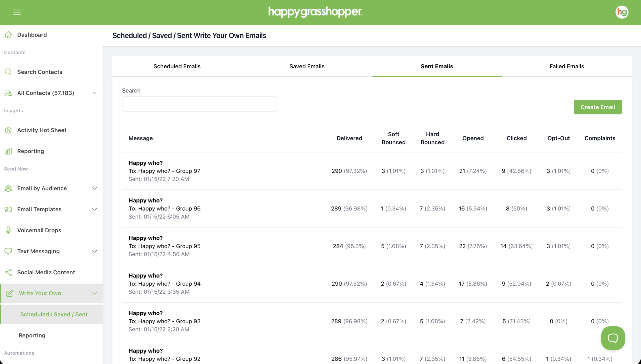Screen dimensions: 641x364
Task: Click the Dashboard home icon
Action: (x=8, y=35)
